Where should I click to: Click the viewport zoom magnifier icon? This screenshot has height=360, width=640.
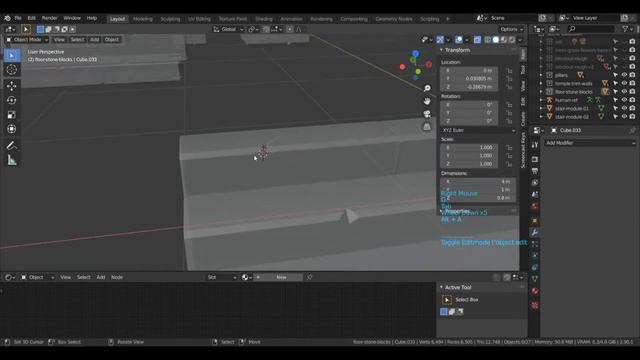point(427,89)
